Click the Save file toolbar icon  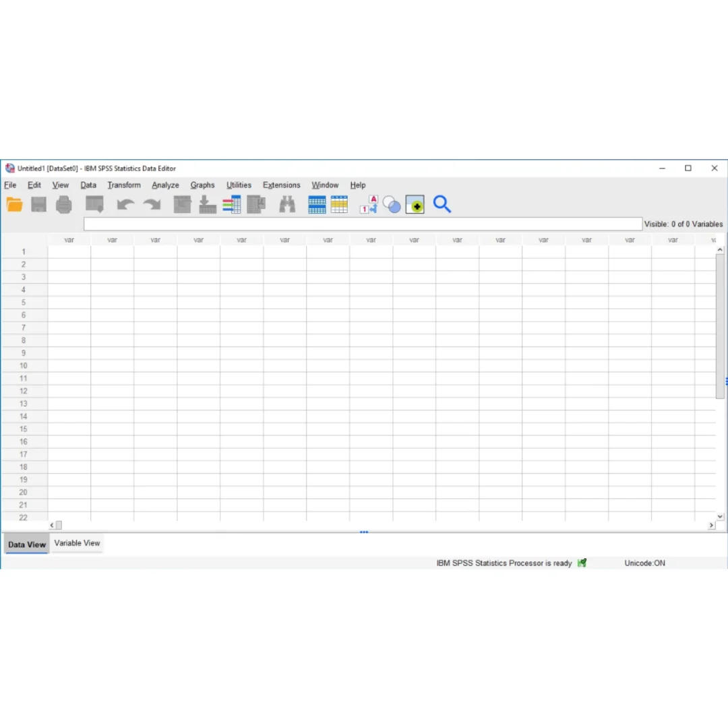[39, 204]
